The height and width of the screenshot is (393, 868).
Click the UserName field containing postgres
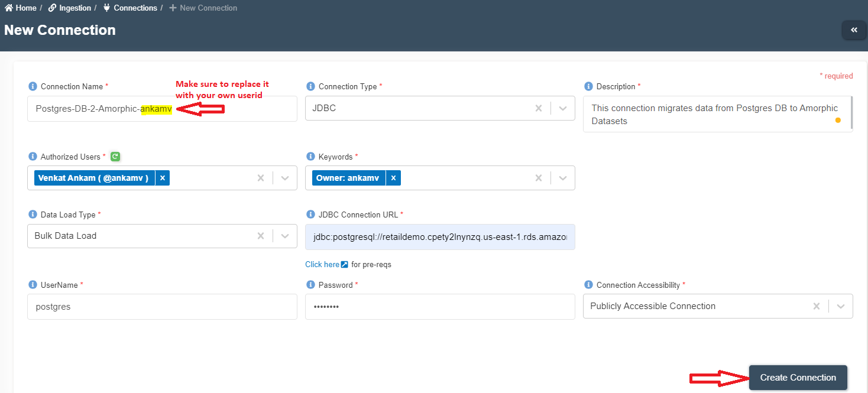(x=162, y=307)
